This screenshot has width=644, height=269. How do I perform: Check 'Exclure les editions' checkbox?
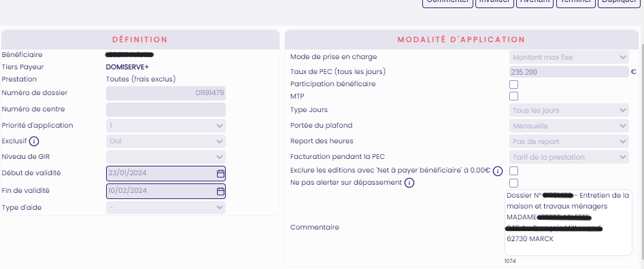[513, 171]
